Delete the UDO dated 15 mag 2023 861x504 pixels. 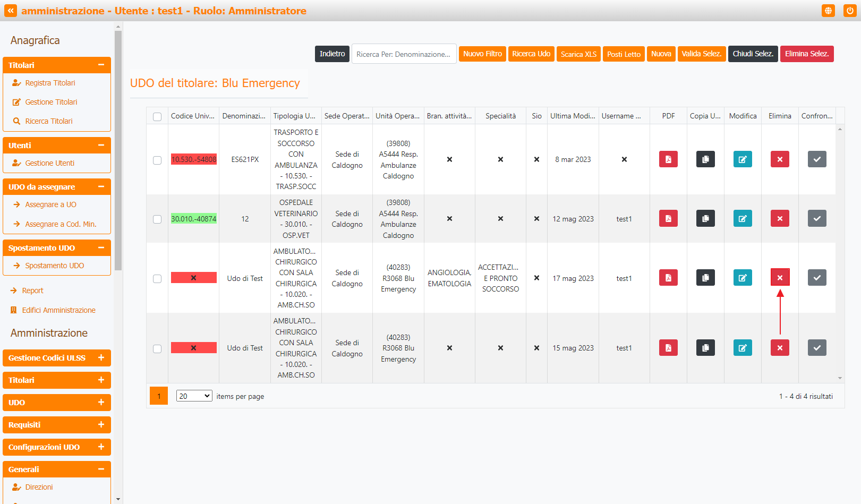[779, 348]
